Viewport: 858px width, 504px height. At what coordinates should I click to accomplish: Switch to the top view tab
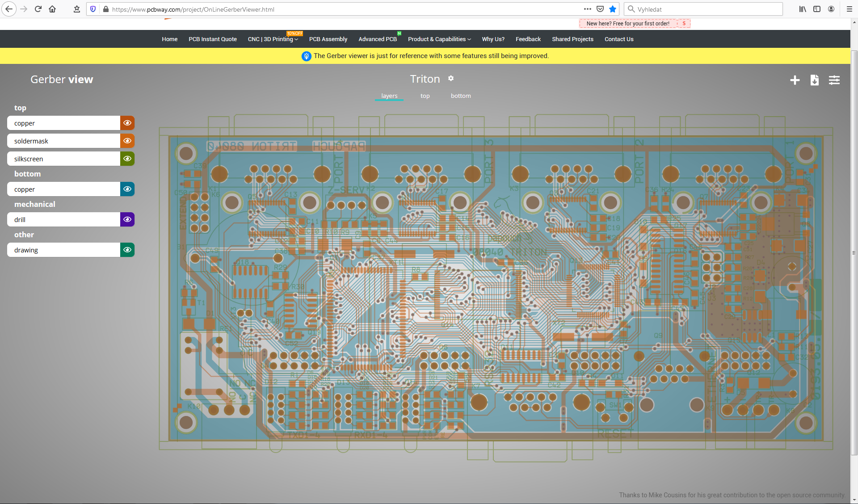tap(425, 96)
